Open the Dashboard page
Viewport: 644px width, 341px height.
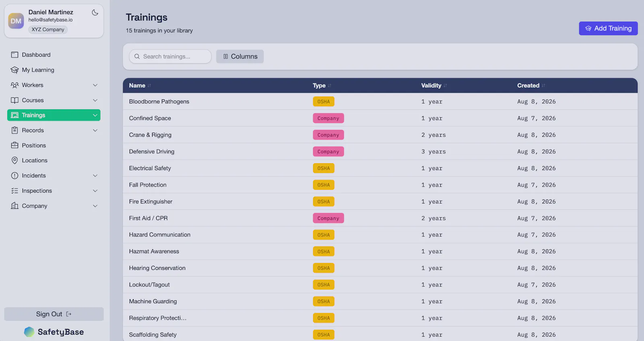54,55
